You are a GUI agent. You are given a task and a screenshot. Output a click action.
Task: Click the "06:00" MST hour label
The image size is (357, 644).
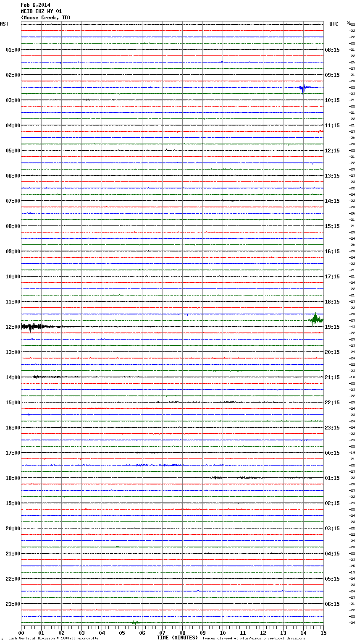(x=13, y=176)
